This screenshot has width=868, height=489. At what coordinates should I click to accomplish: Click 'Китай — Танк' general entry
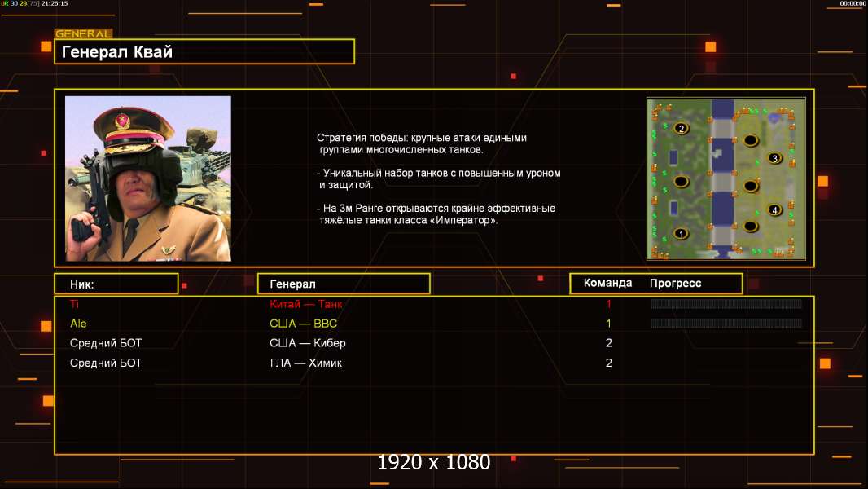306,304
